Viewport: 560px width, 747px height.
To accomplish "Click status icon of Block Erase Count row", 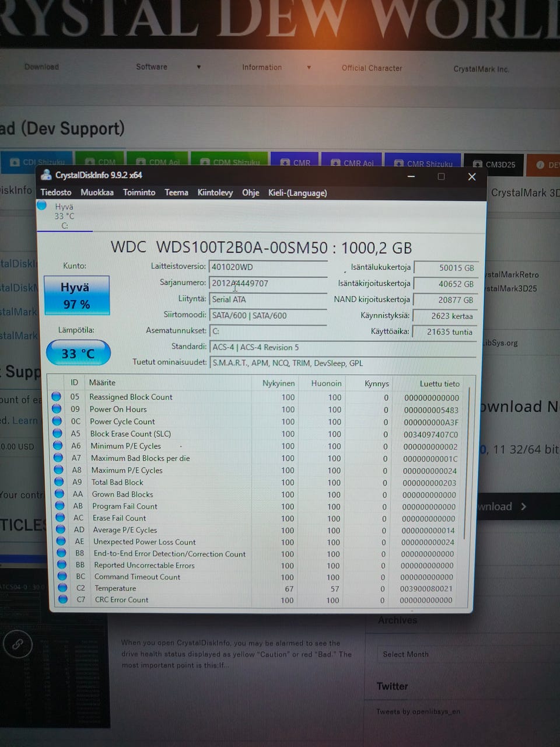I will (57, 433).
